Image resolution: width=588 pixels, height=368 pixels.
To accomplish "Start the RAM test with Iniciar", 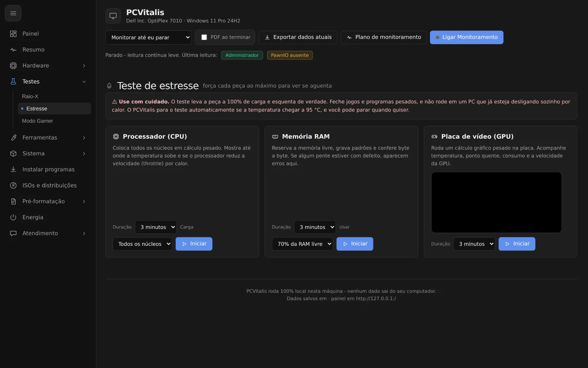I will [355, 244].
